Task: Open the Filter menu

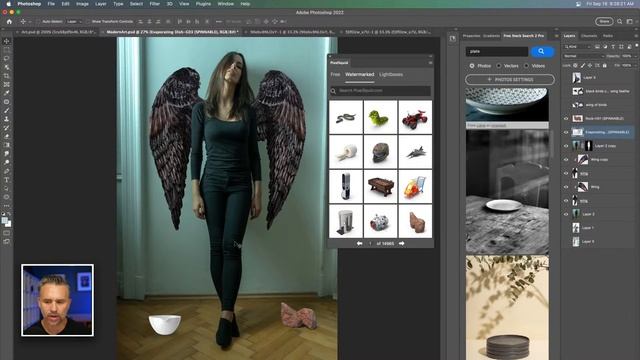Action: 154,4
